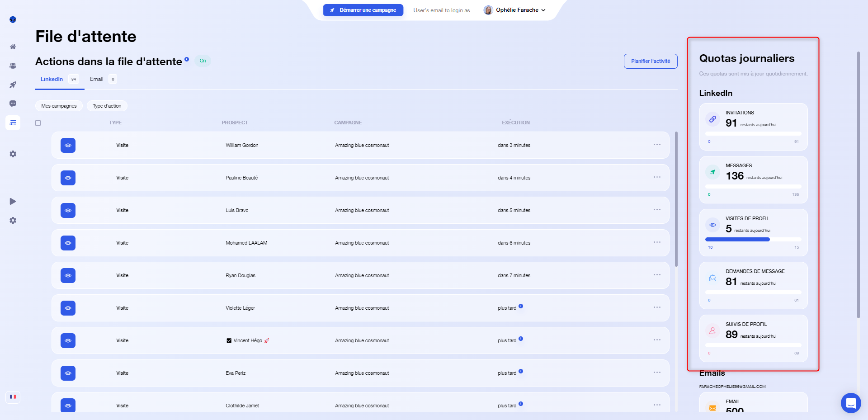Click the Messages quota progress bar
Screen dimensions: 868x420
point(753,187)
